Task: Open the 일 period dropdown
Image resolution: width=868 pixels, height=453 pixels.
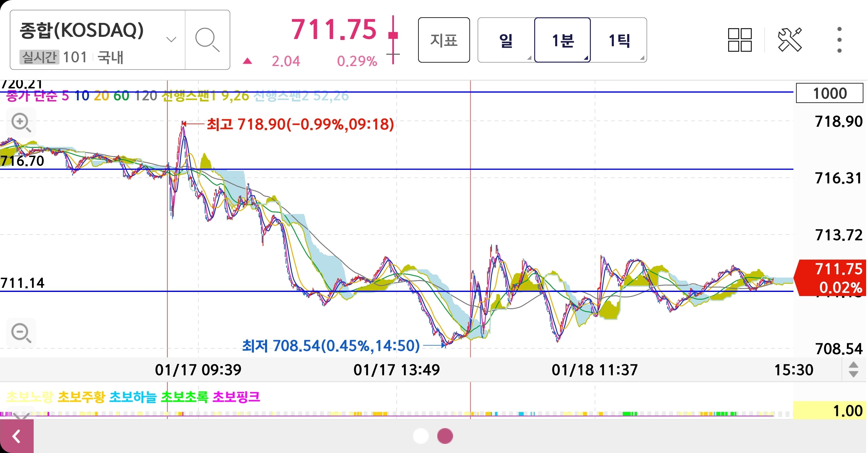Action: pos(506,40)
